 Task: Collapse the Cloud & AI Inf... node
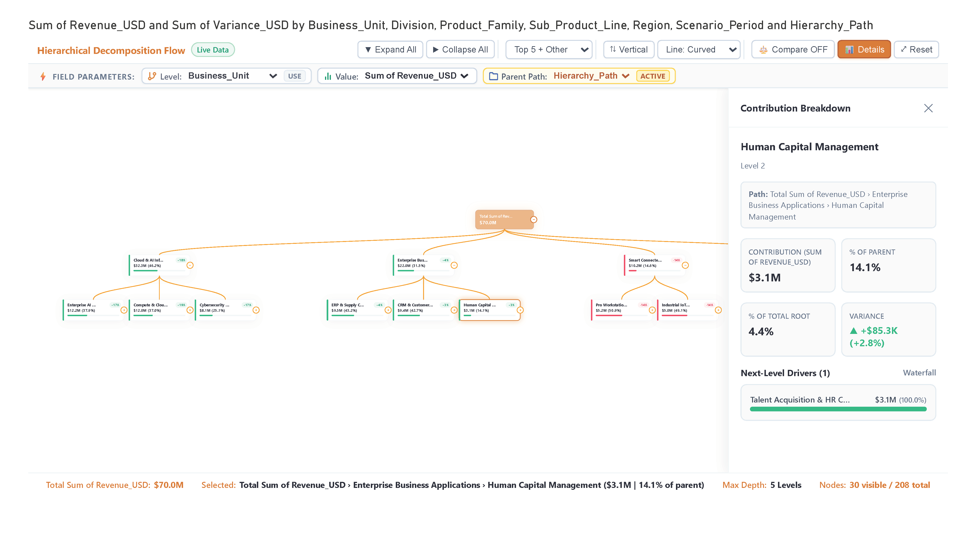(x=190, y=265)
